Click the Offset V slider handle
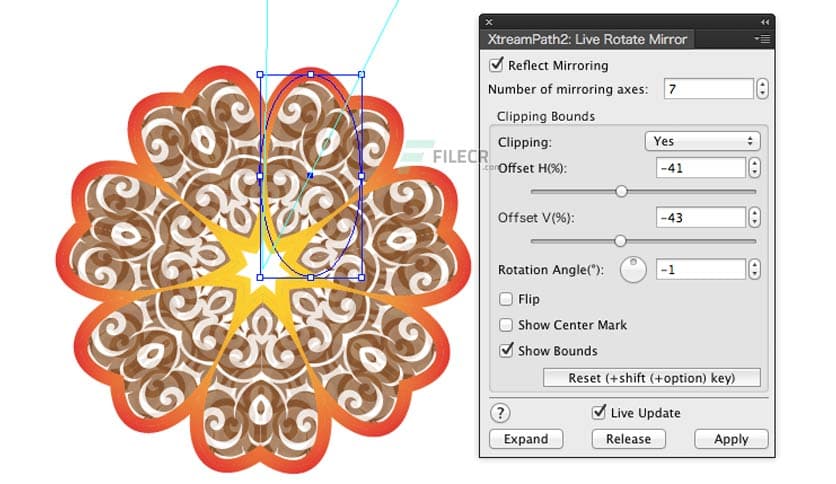836x484 pixels. click(620, 241)
